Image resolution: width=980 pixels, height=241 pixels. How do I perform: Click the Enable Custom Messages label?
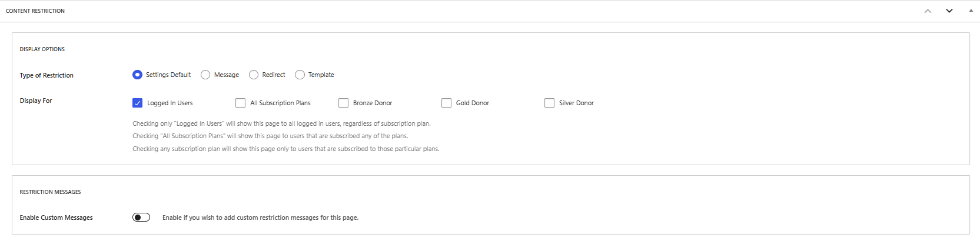tap(56, 217)
